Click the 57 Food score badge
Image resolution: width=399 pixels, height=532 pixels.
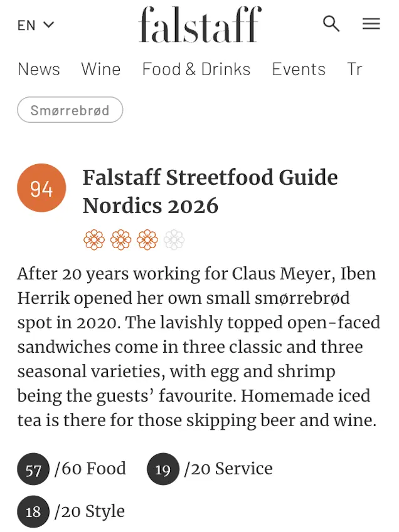point(33,469)
